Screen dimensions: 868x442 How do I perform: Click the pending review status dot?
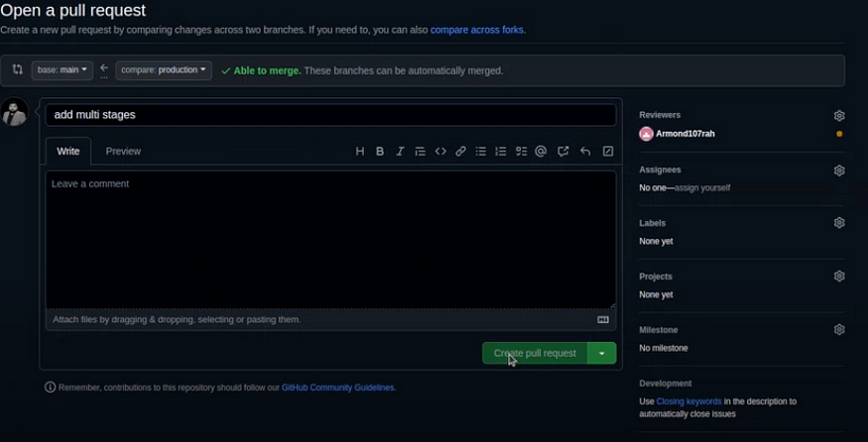coord(839,134)
